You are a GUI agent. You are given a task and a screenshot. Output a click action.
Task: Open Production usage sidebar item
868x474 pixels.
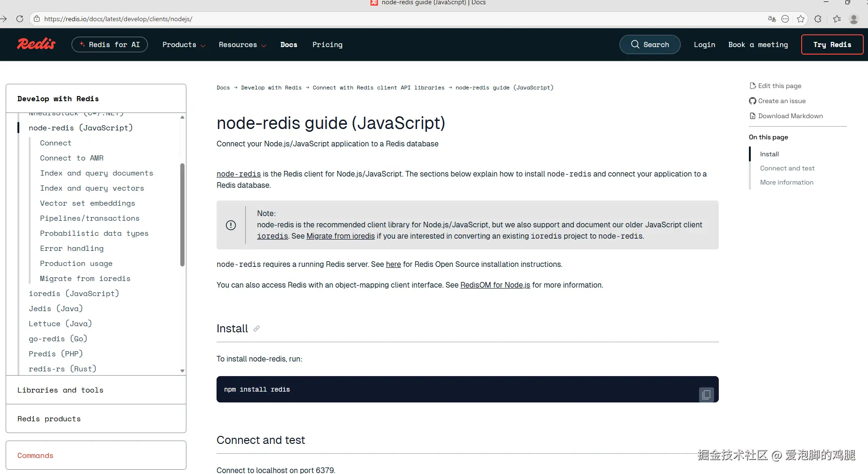tap(76, 264)
